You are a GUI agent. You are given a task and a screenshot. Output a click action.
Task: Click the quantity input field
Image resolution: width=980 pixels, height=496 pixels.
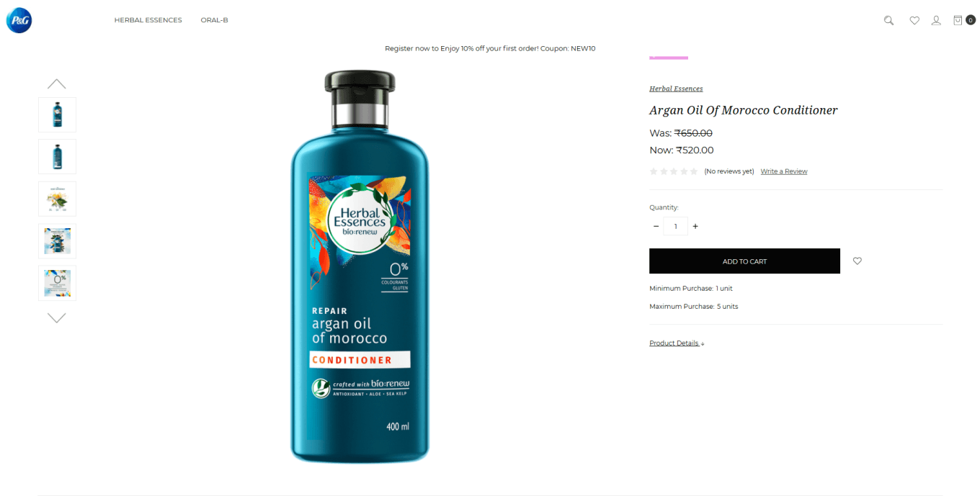pyautogui.click(x=675, y=226)
